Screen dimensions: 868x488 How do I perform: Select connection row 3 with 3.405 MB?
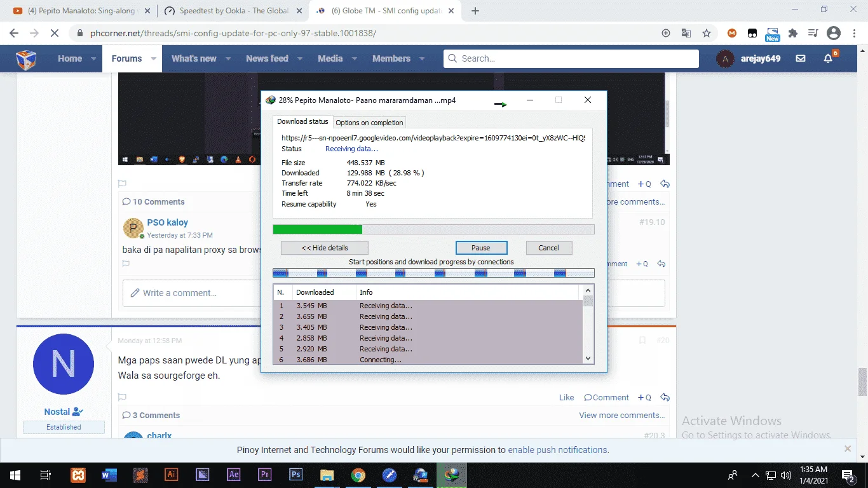428,327
